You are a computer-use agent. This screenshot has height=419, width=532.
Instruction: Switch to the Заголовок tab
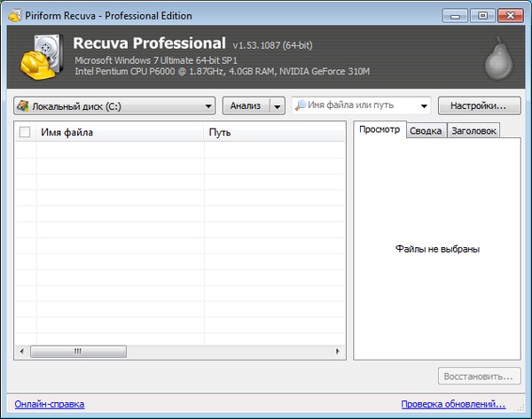click(473, 131)
